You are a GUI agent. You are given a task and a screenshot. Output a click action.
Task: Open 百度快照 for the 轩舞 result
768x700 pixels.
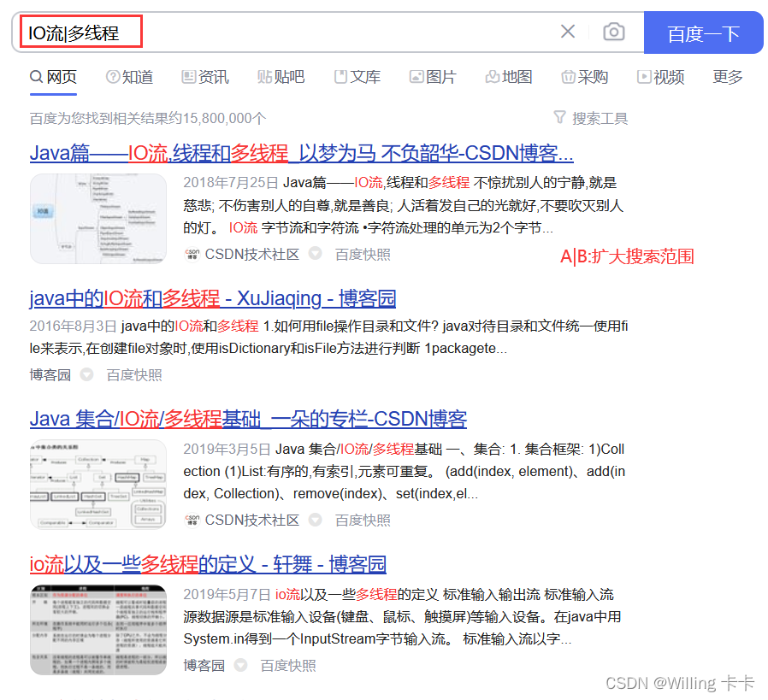pos(288,666)
